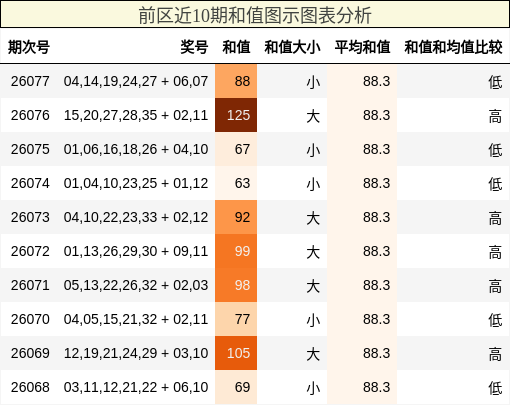
Task: Click 大 in the 26072 row
Action: click(313, 252)
